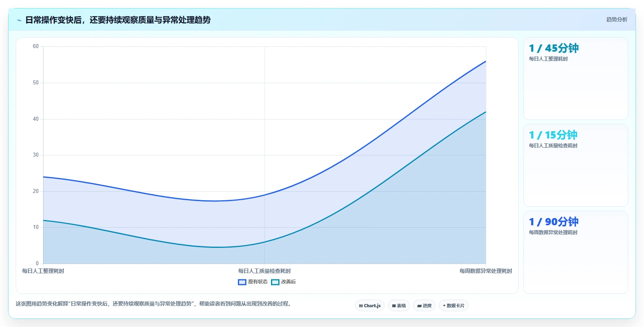The height and width of the screenshot is (327, 644).
Task: Click the x-axis label 每日人工质量检查耗时
Action: (265, 271)
